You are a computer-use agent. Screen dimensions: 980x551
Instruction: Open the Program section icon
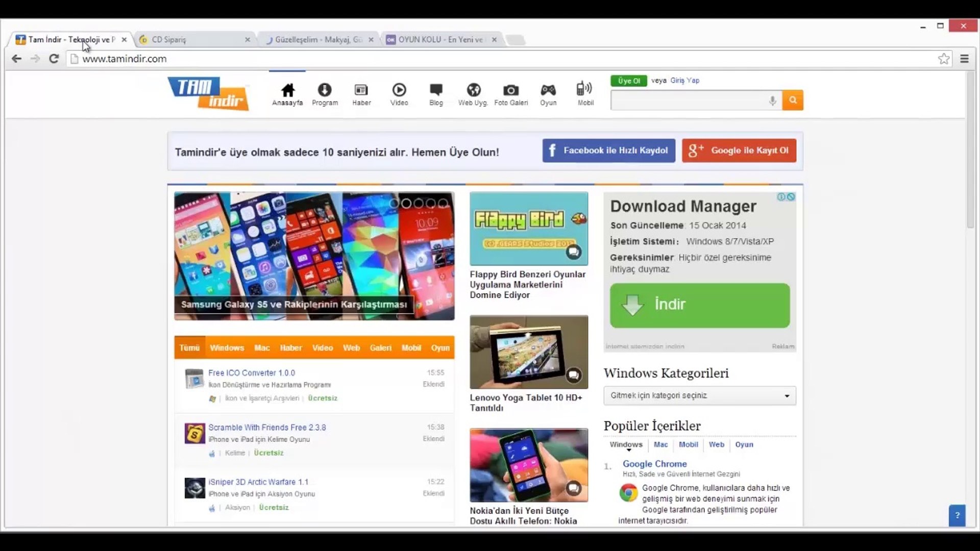(x=325, y=90)
